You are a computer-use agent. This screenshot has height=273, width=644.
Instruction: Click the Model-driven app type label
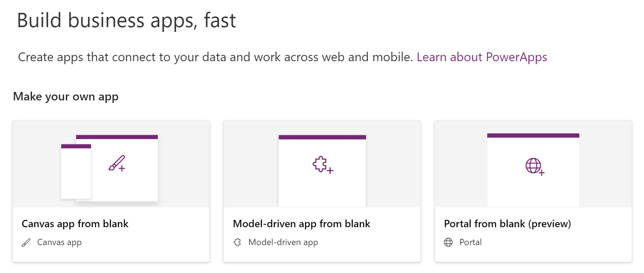tap(283, 243)
